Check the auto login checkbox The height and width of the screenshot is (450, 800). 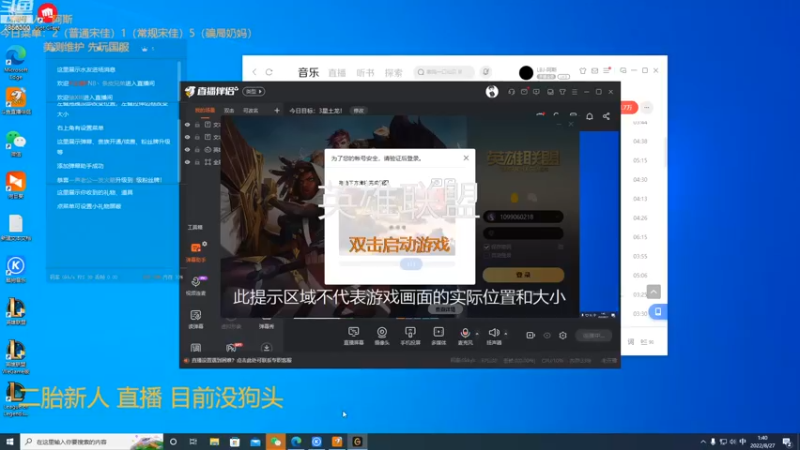(487, 255)
